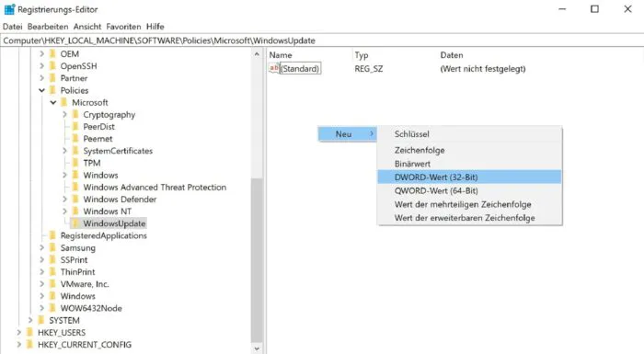Viewport: 644px width, 354px height.
Task: Click the tree scrollbar up arrow
Action: (x=257, y=54)
